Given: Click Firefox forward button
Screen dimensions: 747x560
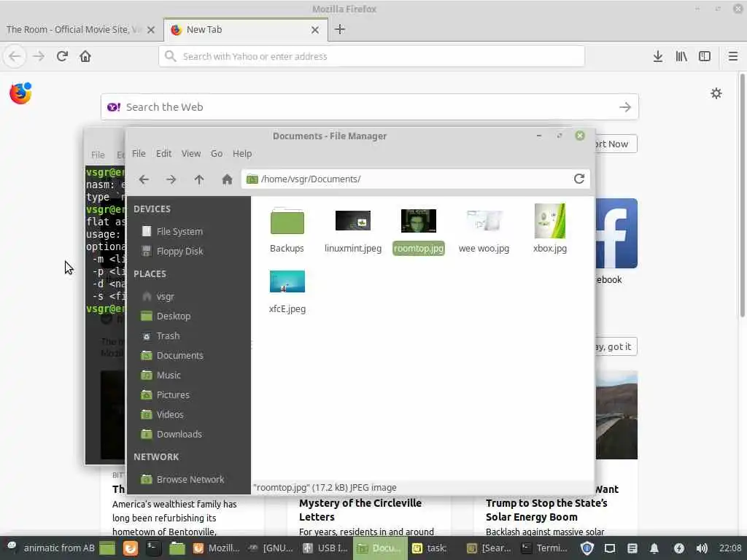Looking at the screenshot, I should click(x=39, y=56).
